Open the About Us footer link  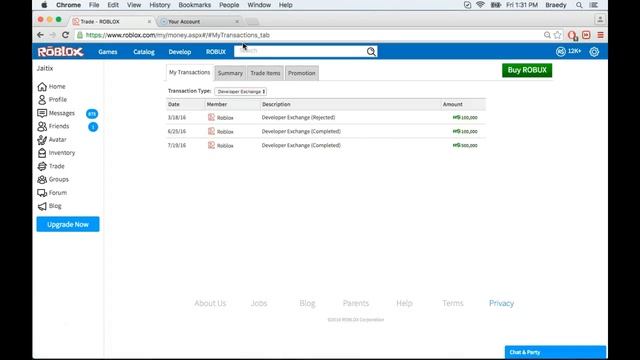point(210,303)
